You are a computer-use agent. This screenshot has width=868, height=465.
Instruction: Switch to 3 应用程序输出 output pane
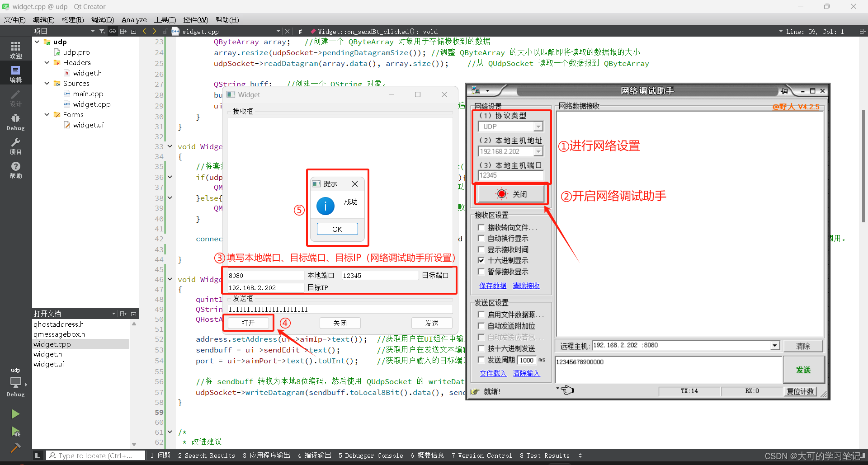pos(266,456)
